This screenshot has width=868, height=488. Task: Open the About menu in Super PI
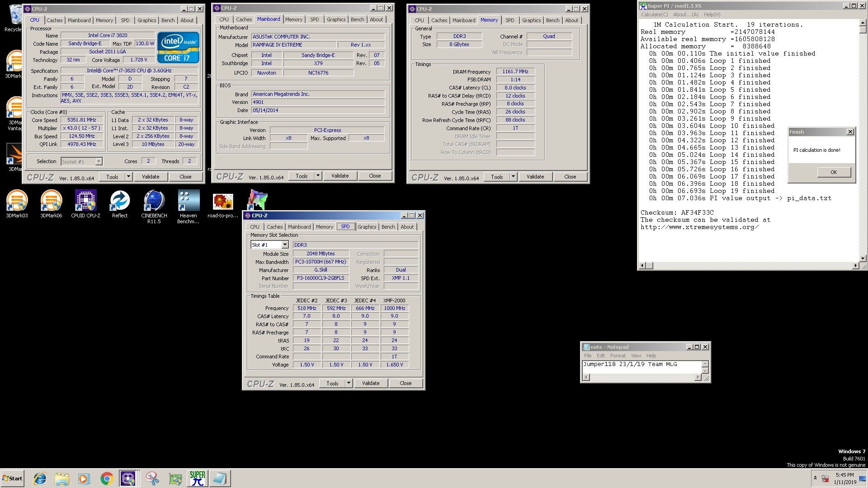pyautogui.click(x=685, y=14)
